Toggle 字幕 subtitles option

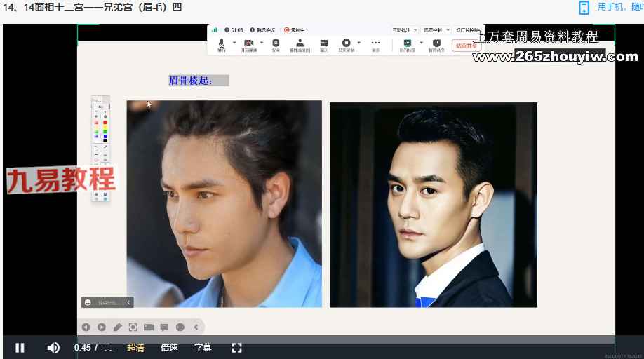pyautogui.click(x=203, y=347)
